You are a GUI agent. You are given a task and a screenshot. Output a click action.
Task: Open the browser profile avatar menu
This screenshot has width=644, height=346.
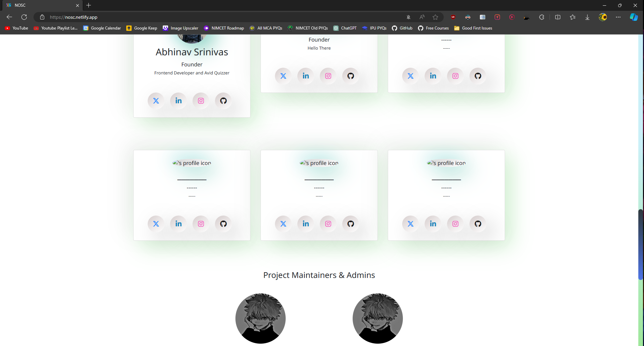point(602,17)
